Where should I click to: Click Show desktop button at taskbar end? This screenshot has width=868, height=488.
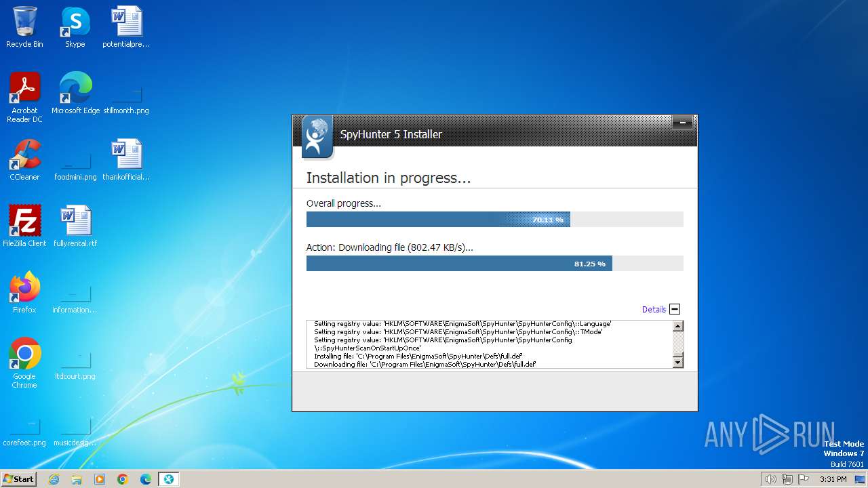pos(860,479)
